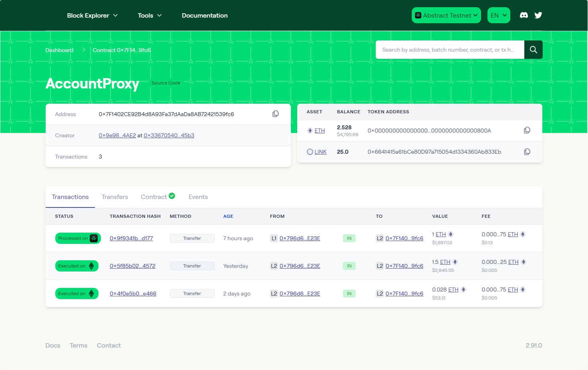This screenshot has height=370, width=588.
Task: Click the Ethereum icon on Yesterday's Executed badge
Action: [x=91, y=266]
